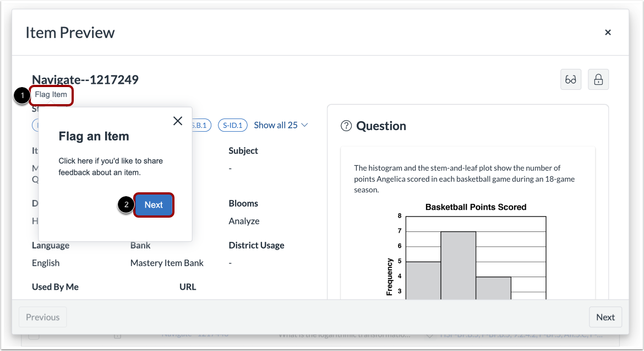The width and height of the screenshot is (644, 351).
Task: Click the lock icon button
Action: tap(598, 80)
